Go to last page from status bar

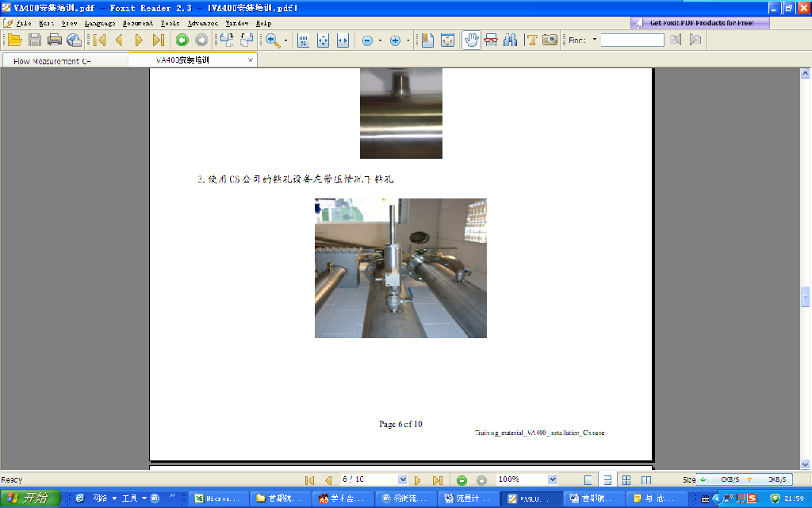pos(438,480)
